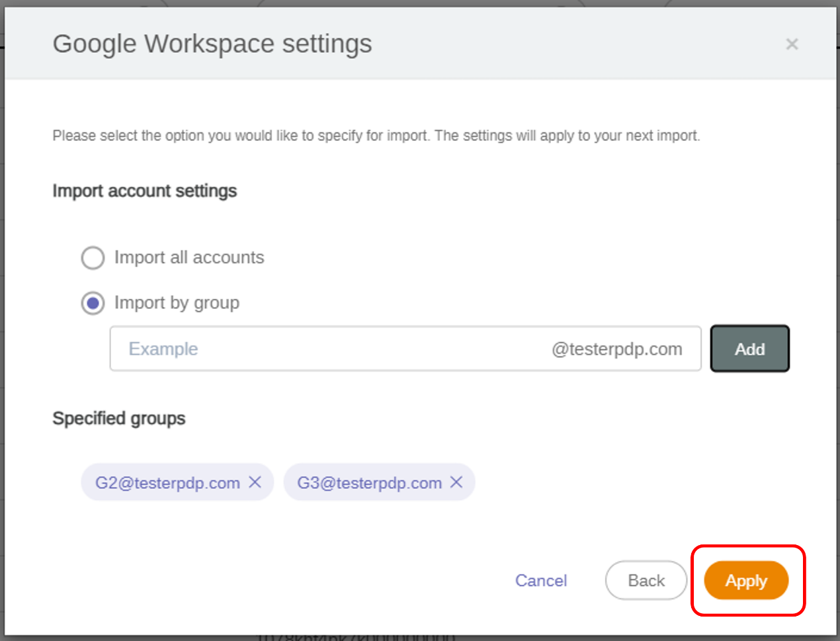Click the @testerpdp.com domain suffix
The image size is (840, 641).
[x=617, y=349]
